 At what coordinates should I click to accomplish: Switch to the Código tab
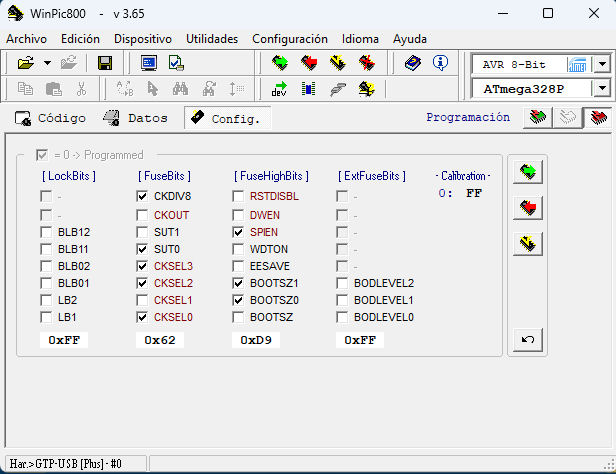coord(50,118)
